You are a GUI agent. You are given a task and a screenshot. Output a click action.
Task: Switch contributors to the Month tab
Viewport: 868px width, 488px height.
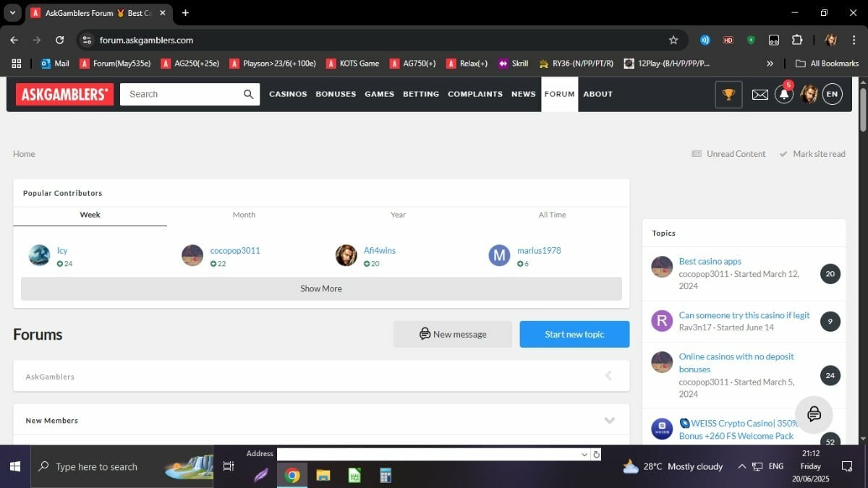244,215
